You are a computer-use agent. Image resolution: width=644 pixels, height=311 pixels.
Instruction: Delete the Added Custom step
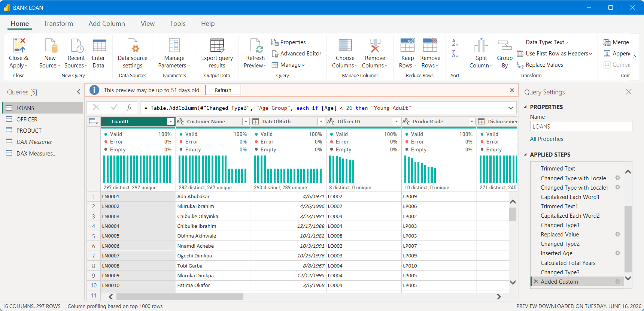536,281
